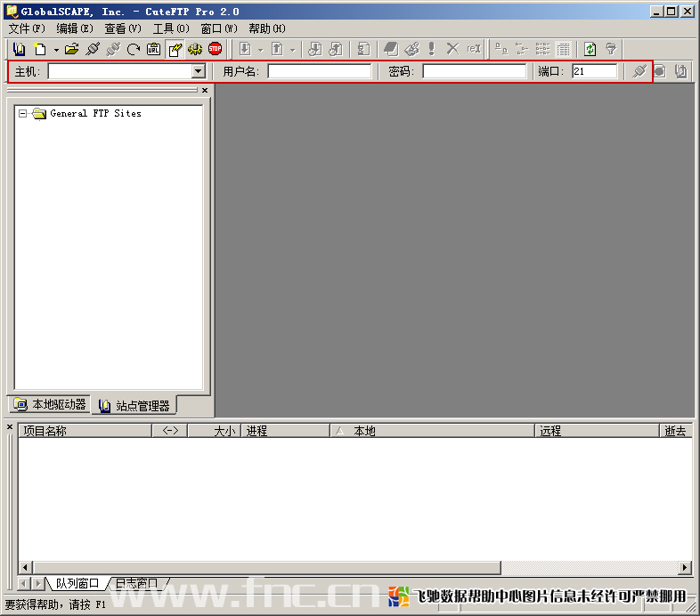Click the queue scrollbar right arrow
The height and width of the screenshot is (616, 700).
(684, 567)
